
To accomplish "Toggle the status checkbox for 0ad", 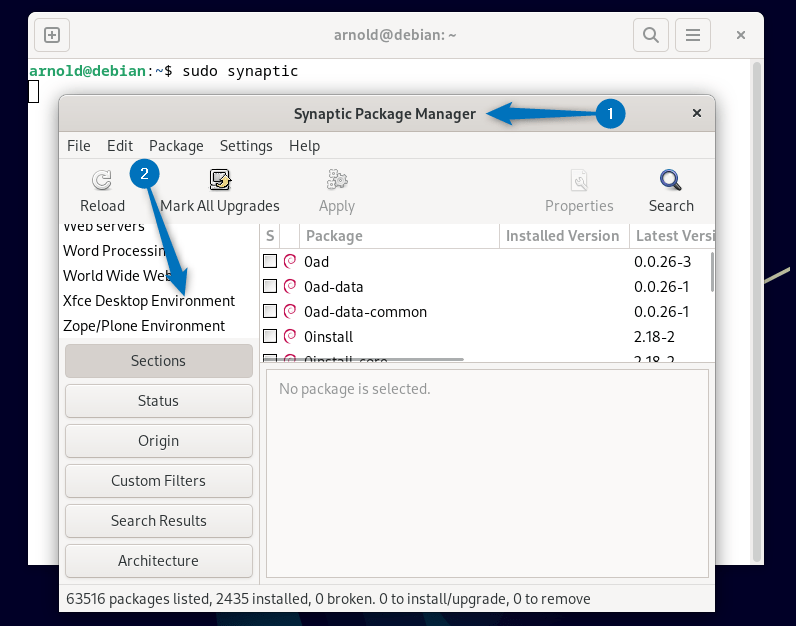I will click(x=270, y=261).
